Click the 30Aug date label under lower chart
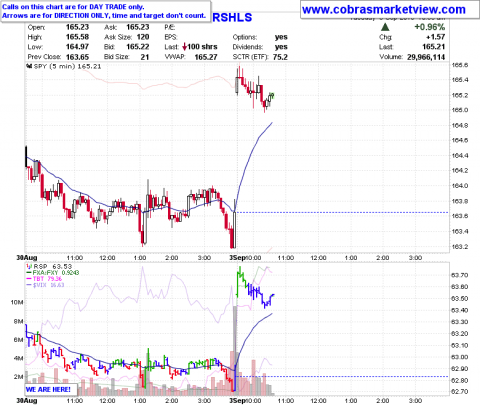 tap(27, 400)
